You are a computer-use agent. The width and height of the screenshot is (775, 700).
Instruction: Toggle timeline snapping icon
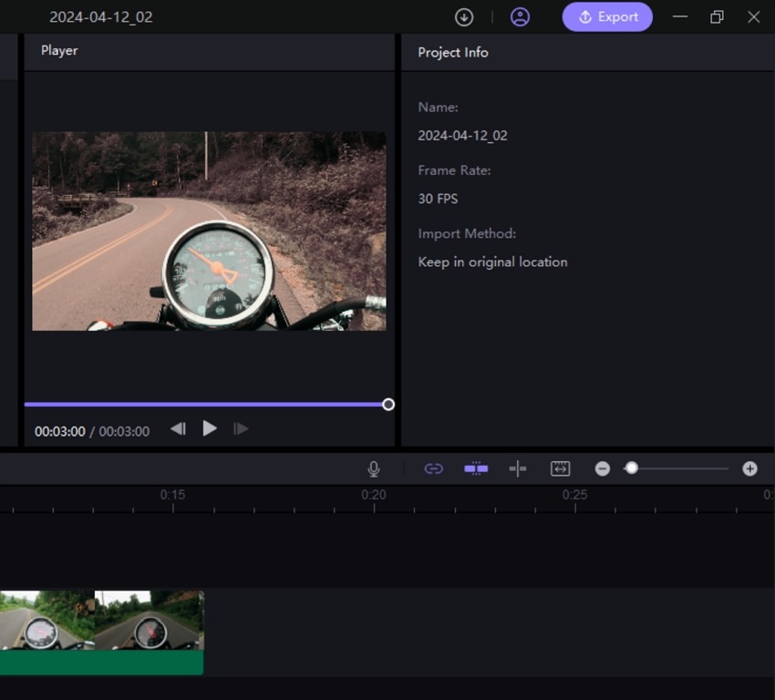[476, 468]
